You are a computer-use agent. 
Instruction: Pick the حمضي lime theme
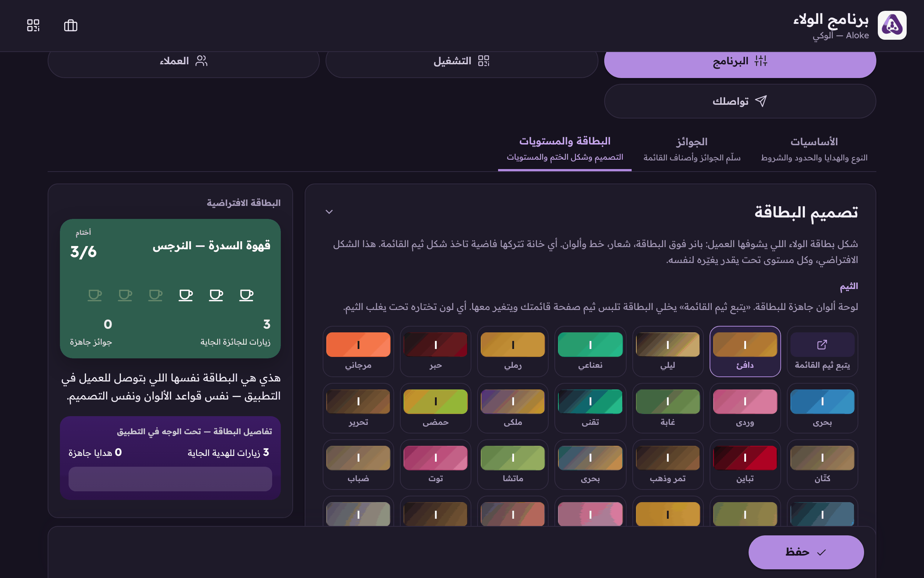tap(435, 408)
